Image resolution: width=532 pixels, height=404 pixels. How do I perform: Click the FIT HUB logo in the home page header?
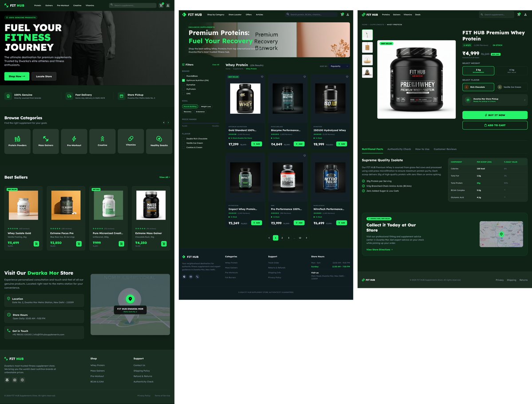[x=14, y=5]
